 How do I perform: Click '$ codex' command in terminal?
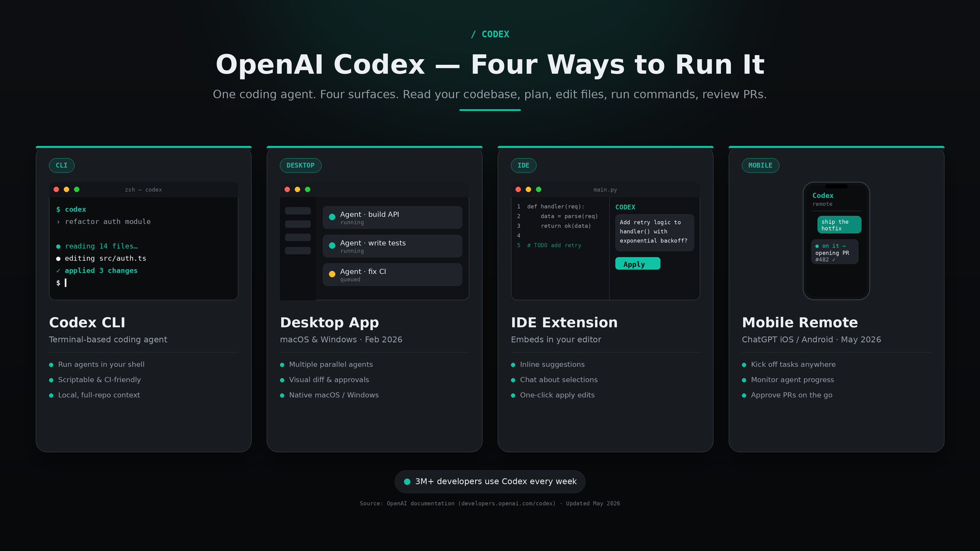coord(71,209)
